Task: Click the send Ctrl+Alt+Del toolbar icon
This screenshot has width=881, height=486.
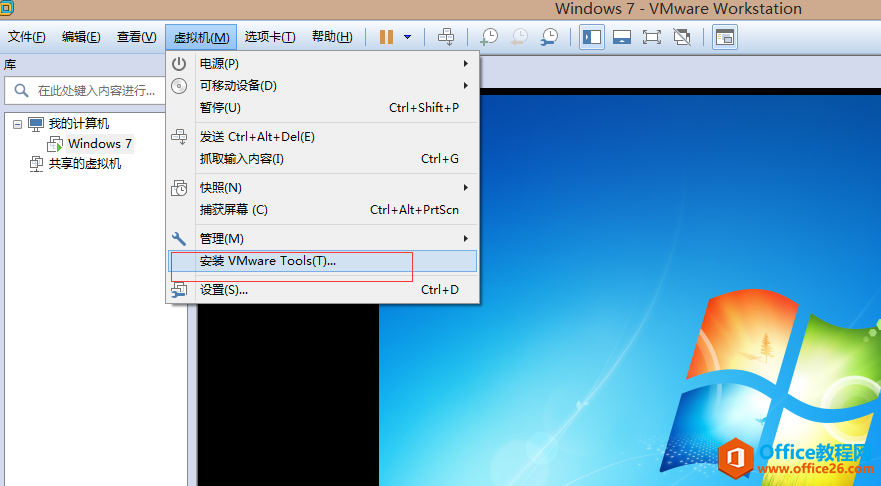Action: click(x=446, y=37)
